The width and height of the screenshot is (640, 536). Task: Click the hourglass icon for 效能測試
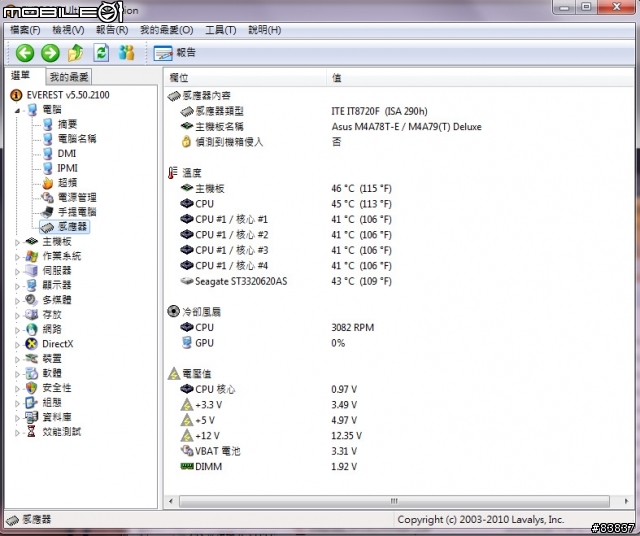click(31, 431)
